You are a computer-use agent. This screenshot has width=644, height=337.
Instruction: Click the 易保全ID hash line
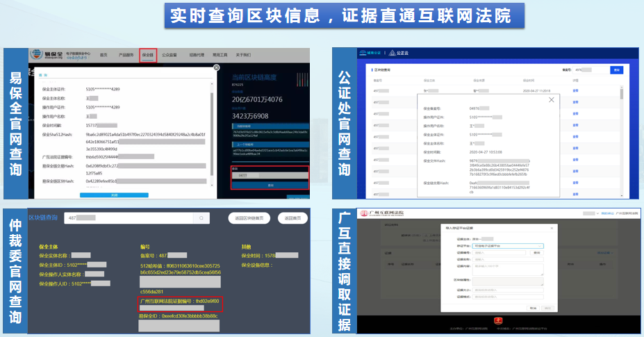179,316
